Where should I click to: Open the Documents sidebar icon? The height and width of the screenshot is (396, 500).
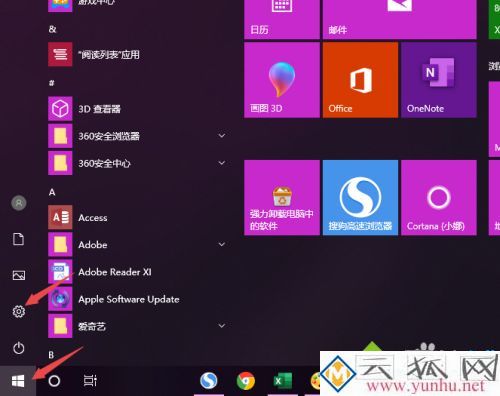point(19,239)
